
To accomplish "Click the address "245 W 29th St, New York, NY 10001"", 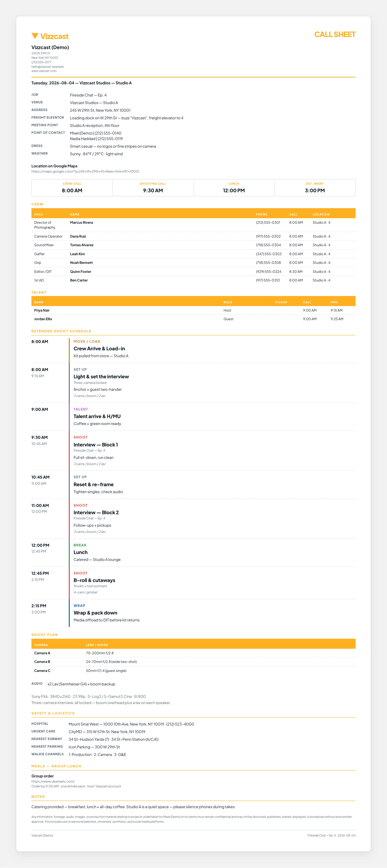I will click(100, 110).
